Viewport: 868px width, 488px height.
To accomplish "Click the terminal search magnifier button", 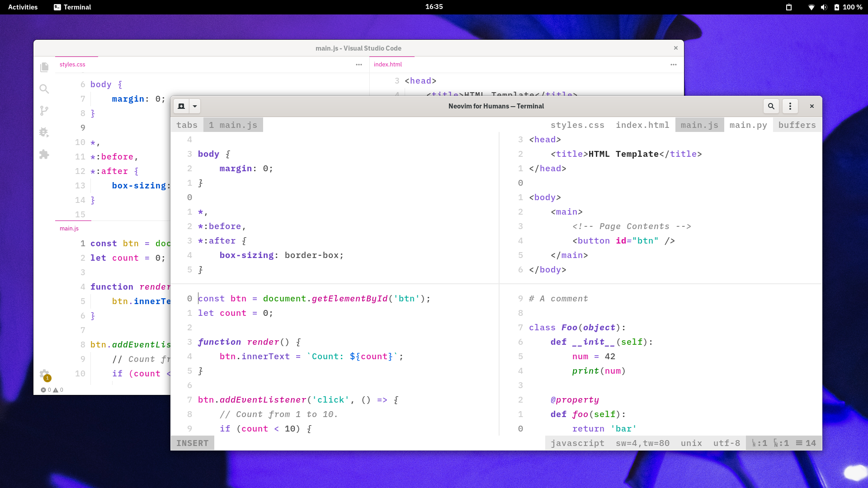I will point(771,106).
